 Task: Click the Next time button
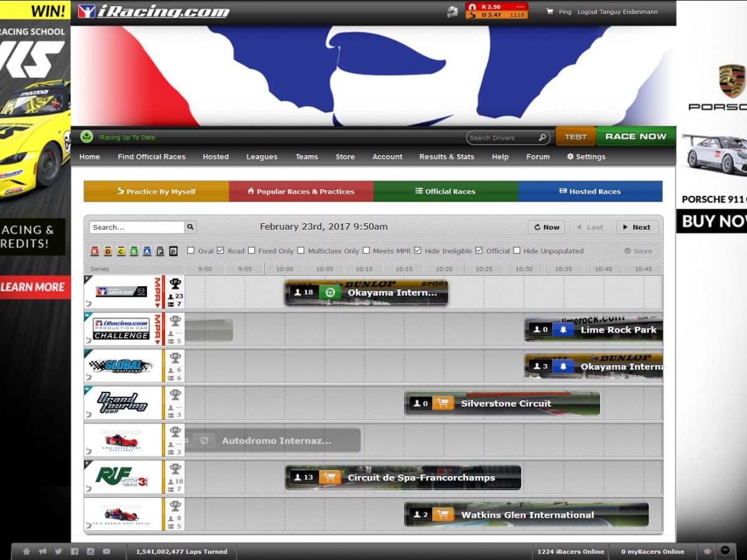point(637,227)
